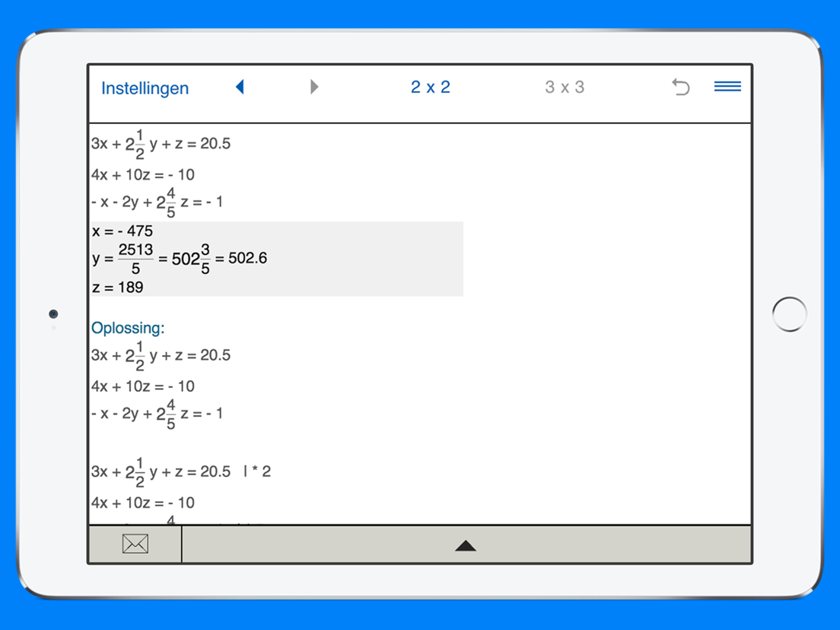Select the result line z = 189
Image resolution: width=840 pixels, height=630 pixels.
click(x=118, y=287)
